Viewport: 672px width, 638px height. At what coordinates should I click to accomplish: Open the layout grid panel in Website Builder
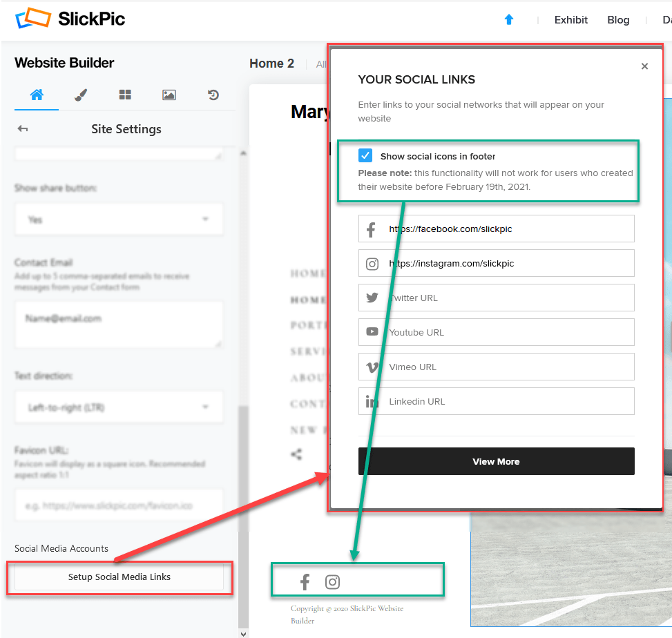[x=125, y=95]
